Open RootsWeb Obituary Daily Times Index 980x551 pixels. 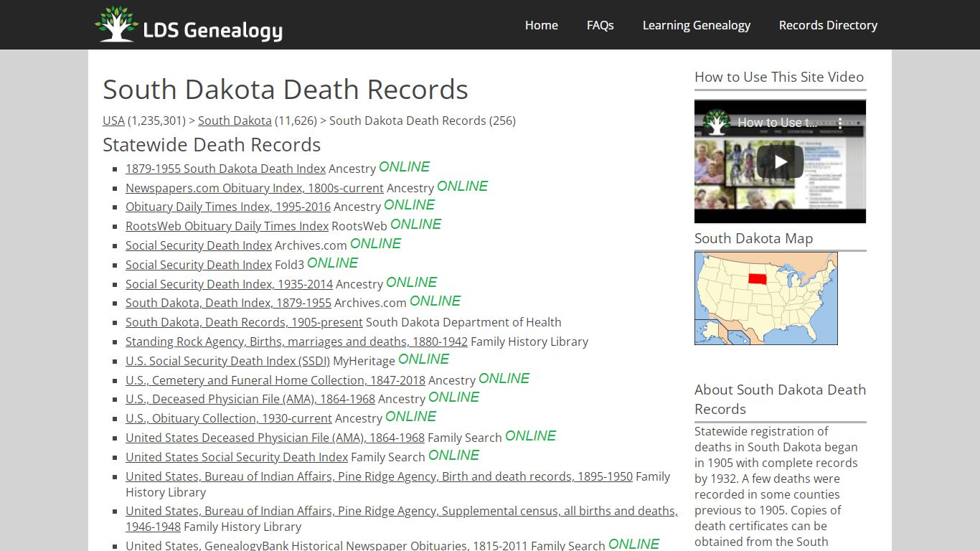tap(227, 226)
